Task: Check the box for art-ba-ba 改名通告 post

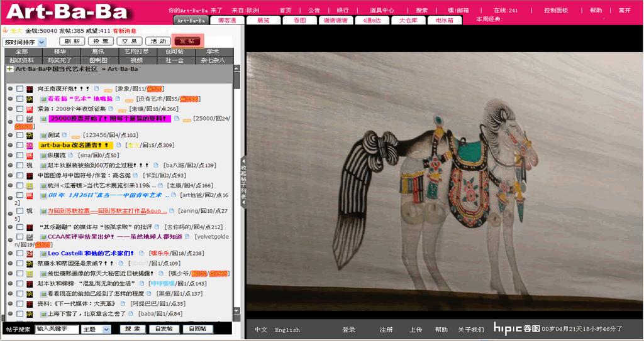Action: pos(19,145)
